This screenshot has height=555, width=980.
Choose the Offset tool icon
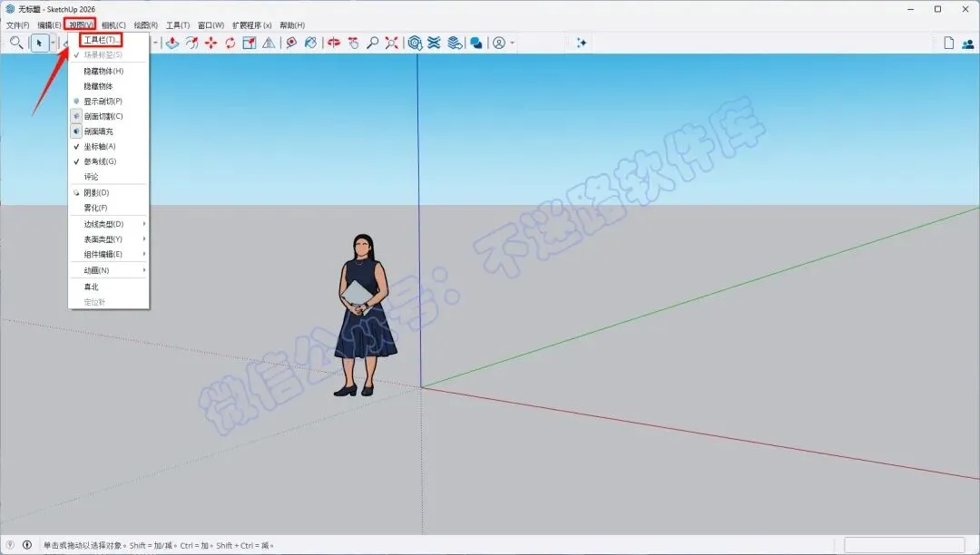pyautogui.click(x=191, y=43)
